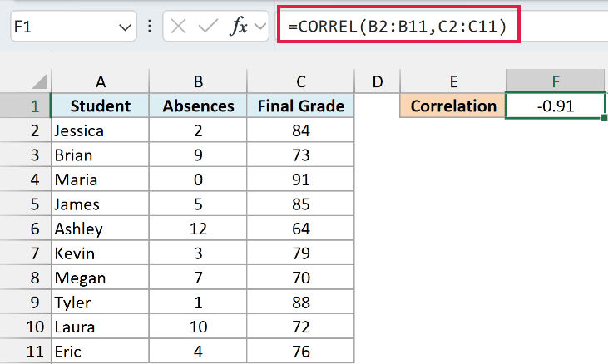Screen dimensions: 608x364
Task: Click the cell containing Tyler
Action: pyautogui.click(x=101, y=302)
